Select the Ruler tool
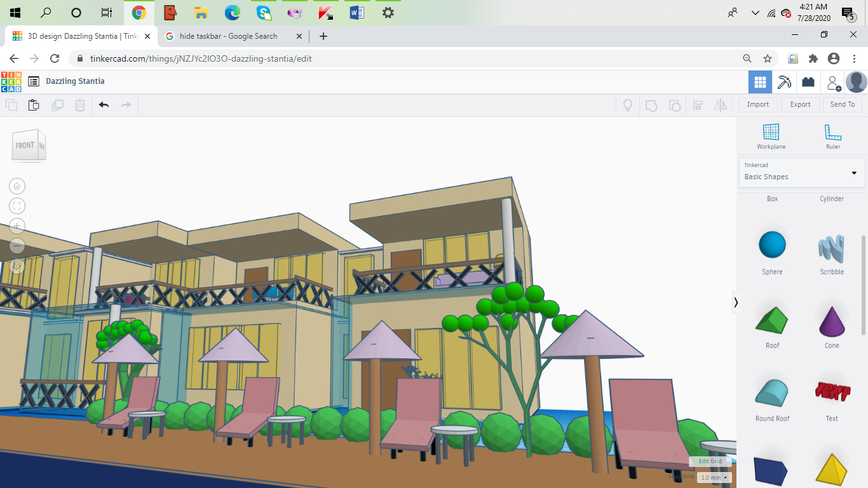Screen dimensions: 868x488 click(x=832, y=136)
